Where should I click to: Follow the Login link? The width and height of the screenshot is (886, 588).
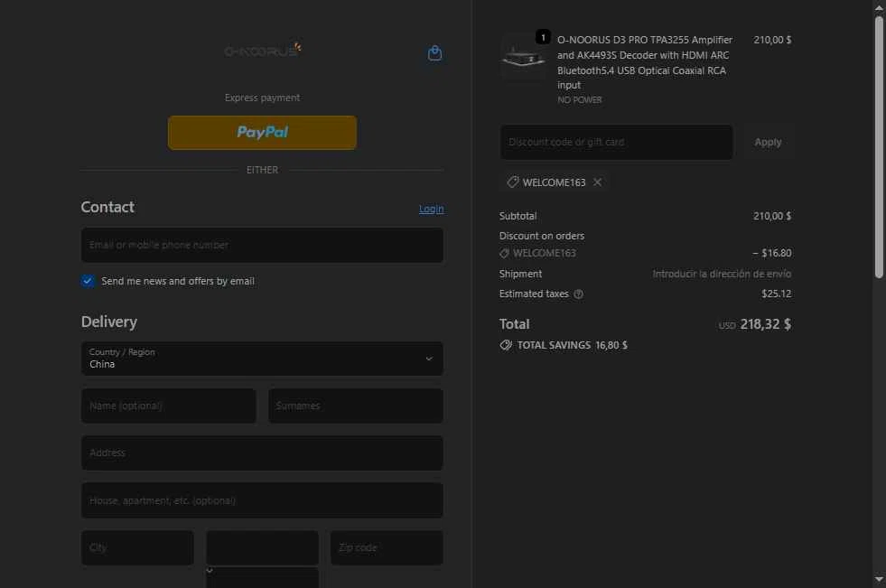pos(431,209)
